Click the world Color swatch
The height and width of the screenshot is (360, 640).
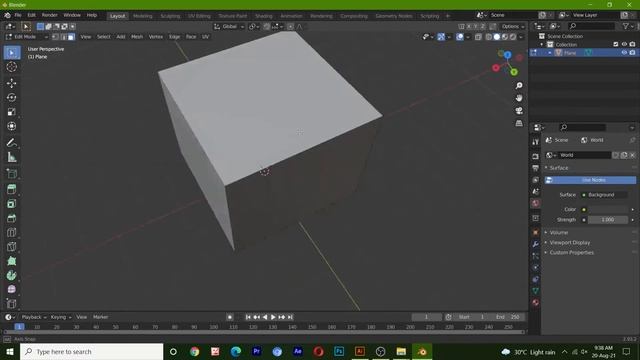click(x=608, y=209)
